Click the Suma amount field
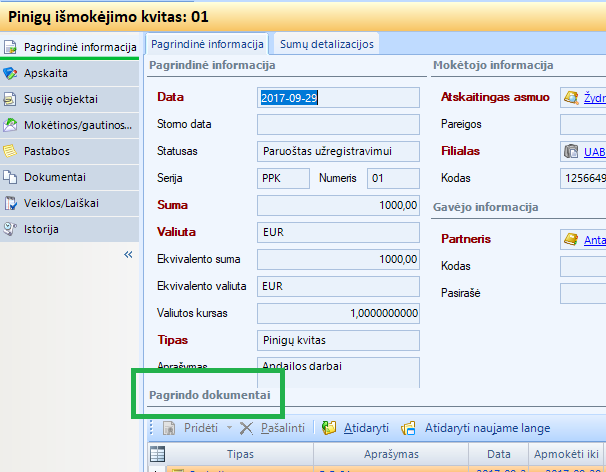Viewport: 606px width, 472px height. (x=337, y=205)
